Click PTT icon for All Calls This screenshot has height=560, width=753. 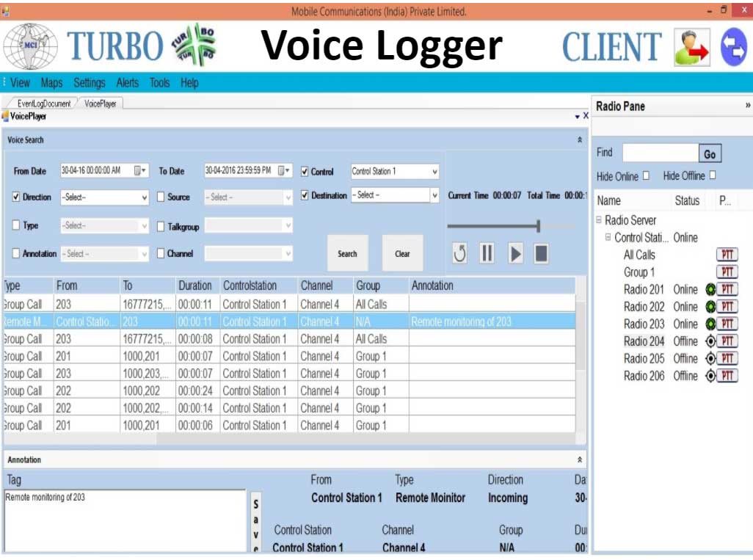pyautogui.click(x=727, y=255)
